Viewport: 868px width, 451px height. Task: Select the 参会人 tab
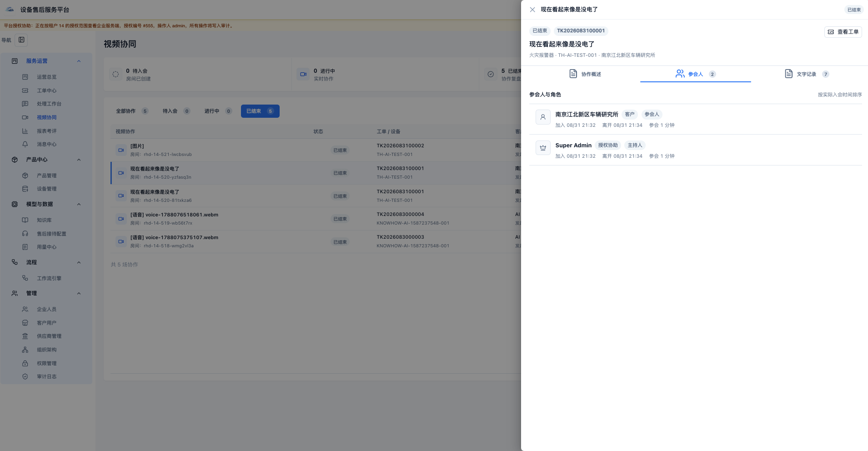[696, 74]
